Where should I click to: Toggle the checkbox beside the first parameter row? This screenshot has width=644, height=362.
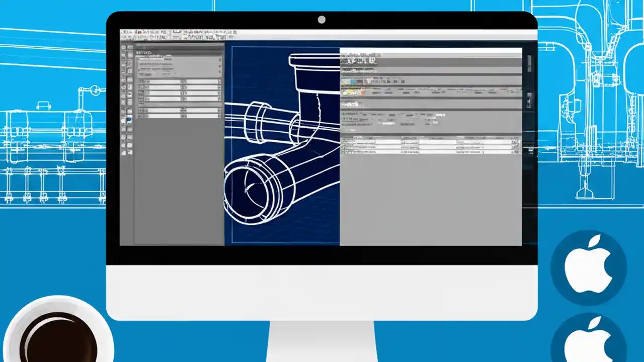(x=140, y=81)
